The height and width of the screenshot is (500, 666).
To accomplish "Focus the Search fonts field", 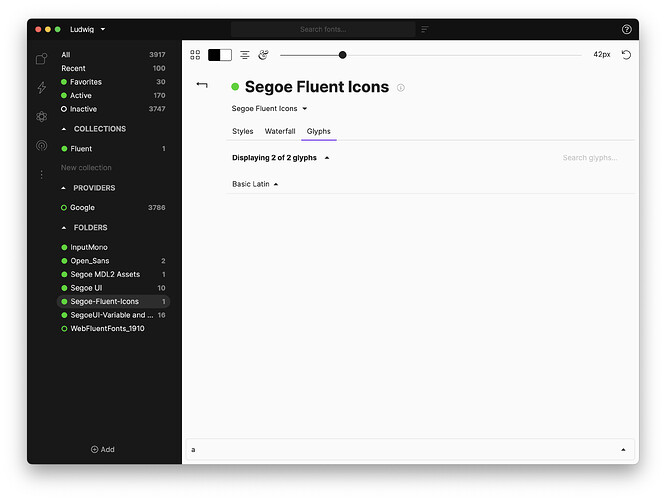I will 323,29.
